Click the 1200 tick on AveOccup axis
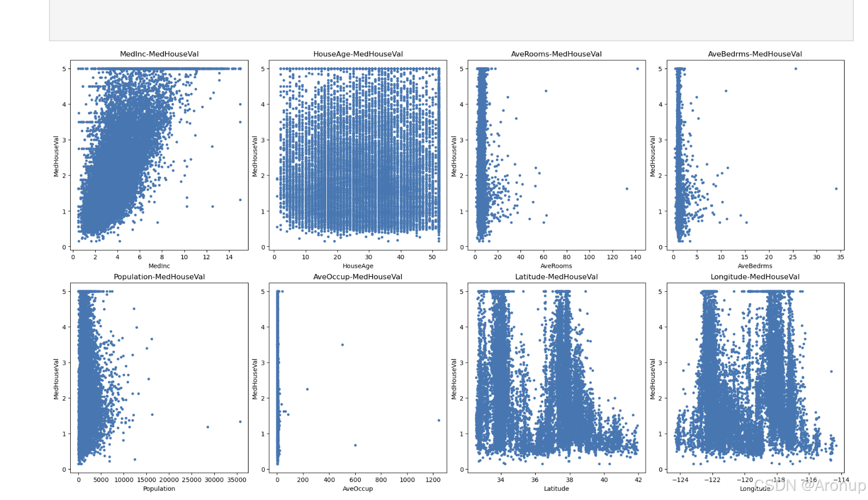 pos(433,480)
